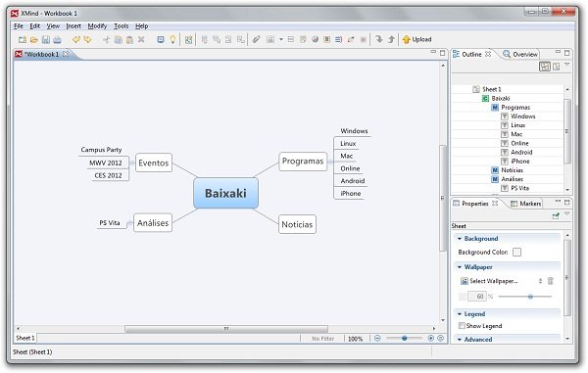Save the workbook with the floppy disk icon
The width and height of the screenshot is (588, 373).
click(x=46, y=39)
